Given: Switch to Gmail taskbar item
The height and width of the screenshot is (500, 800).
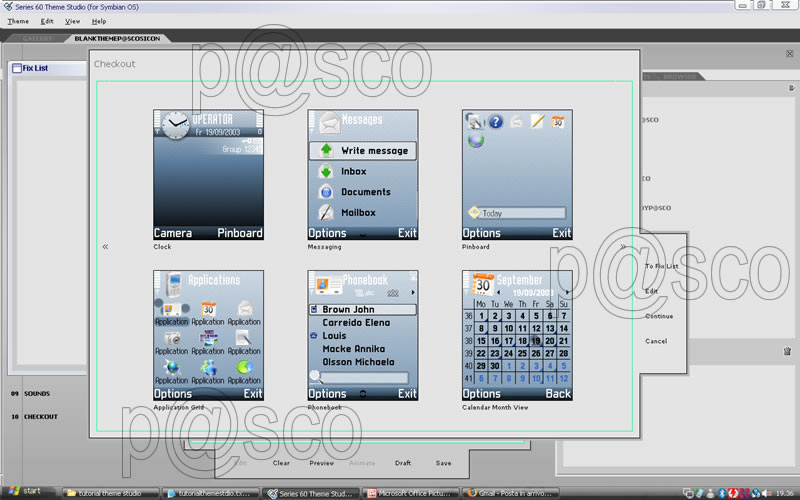Looking at the screenshot, I should coord(513,493).
